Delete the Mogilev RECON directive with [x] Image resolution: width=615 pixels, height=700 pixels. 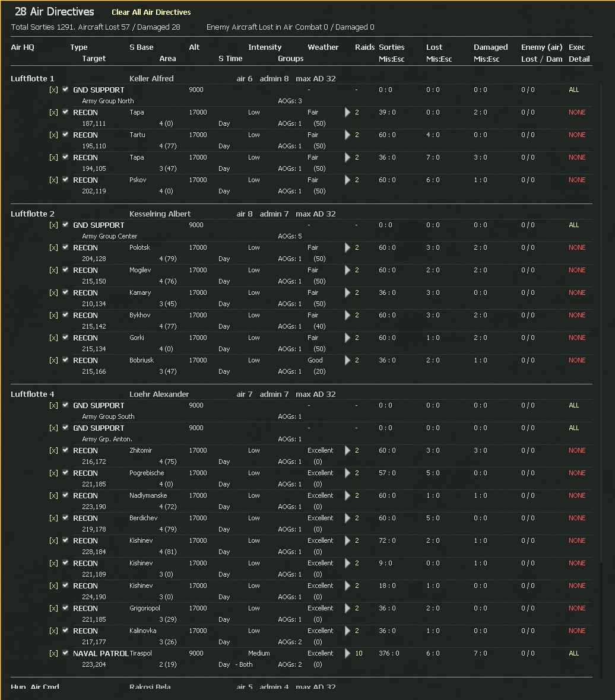[53, 271]
